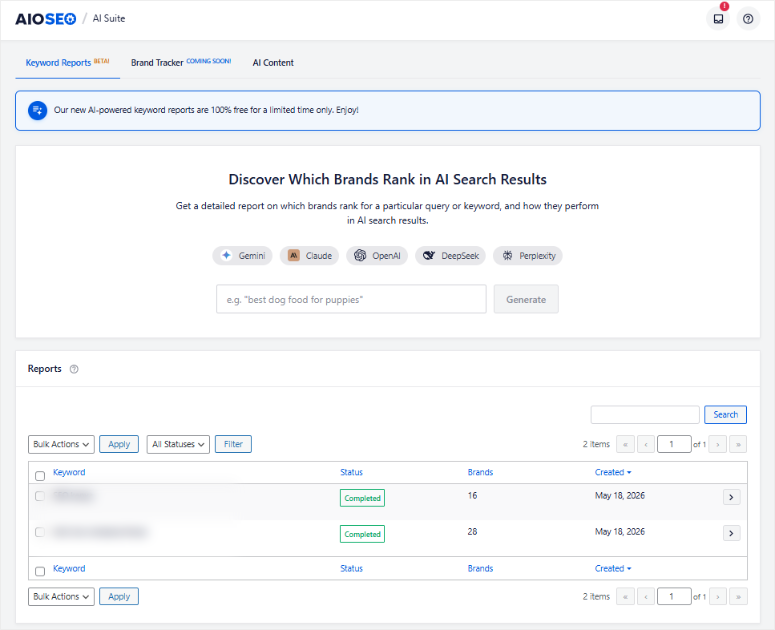Click the blue announcement banner icon
This screenshot has height=630, width=775.
(x=38, y=110)
